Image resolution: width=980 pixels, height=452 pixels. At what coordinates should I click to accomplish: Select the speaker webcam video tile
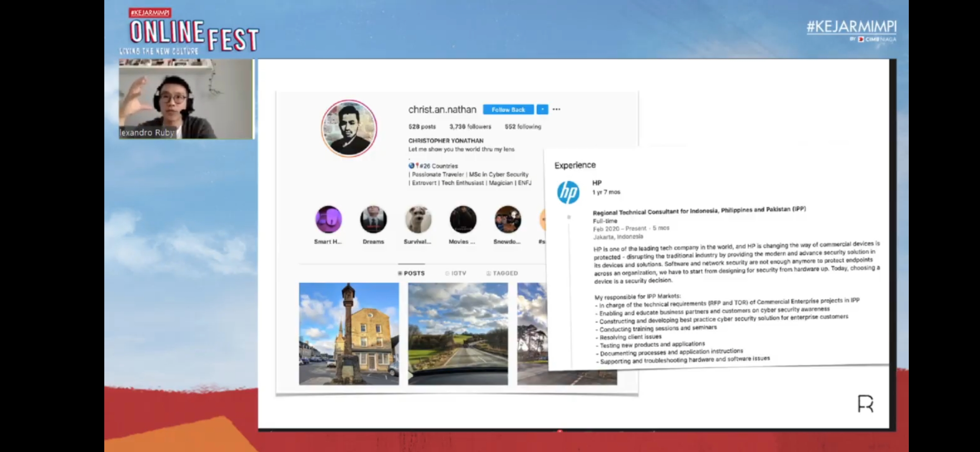point(186,99)
